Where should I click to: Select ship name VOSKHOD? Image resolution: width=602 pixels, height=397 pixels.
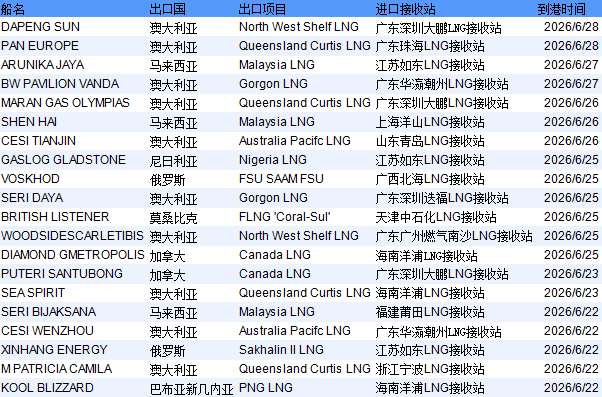(x=30, y=179)
